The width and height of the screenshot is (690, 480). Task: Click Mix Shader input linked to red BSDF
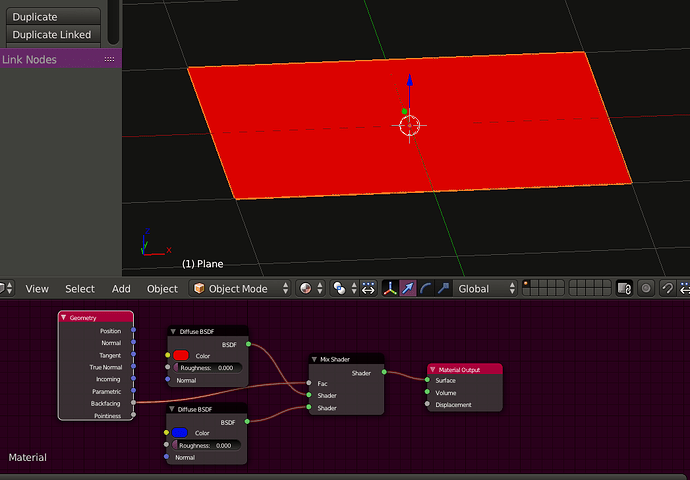coord(309,395)
